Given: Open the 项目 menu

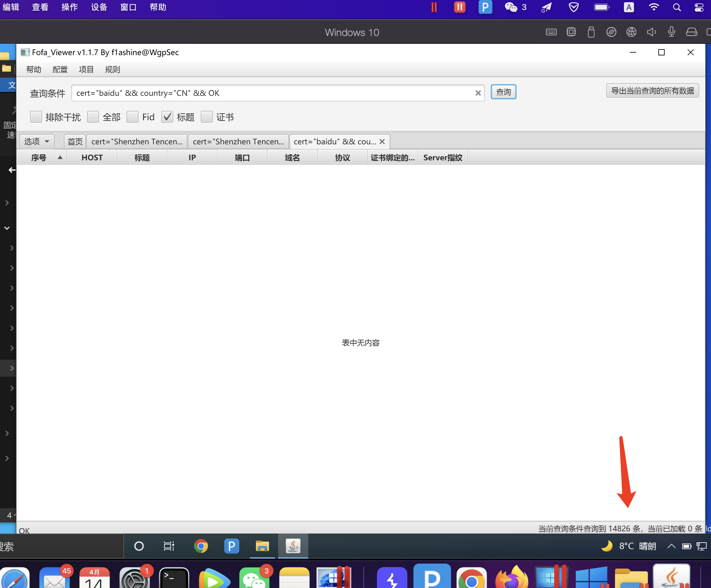Looking at the screenshot, I should [86, 70].
